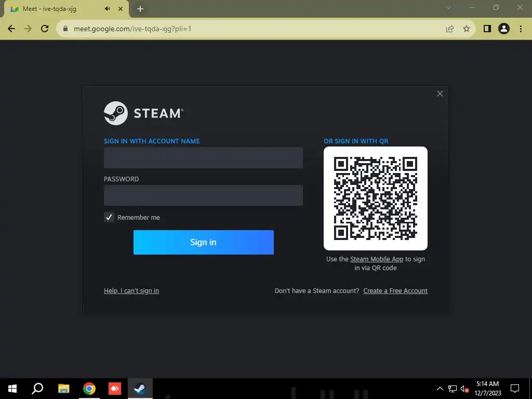Focus the account name input field

(x=203, y=157)
